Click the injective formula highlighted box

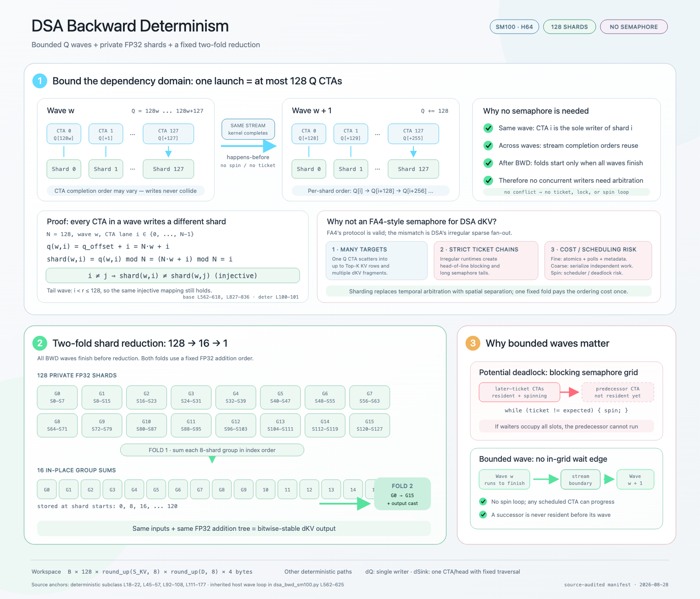(173, 275)
